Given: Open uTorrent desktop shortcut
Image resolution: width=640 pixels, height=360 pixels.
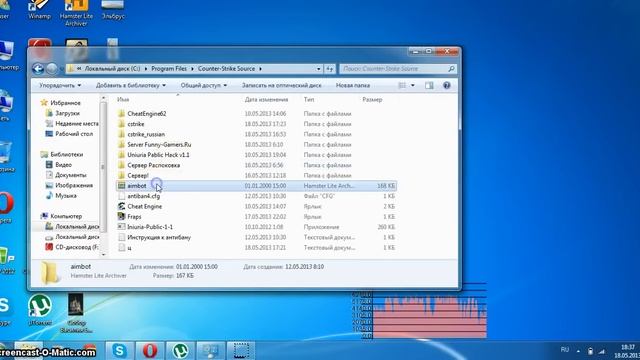Looking at the screenshot, I should coord(40,310).
